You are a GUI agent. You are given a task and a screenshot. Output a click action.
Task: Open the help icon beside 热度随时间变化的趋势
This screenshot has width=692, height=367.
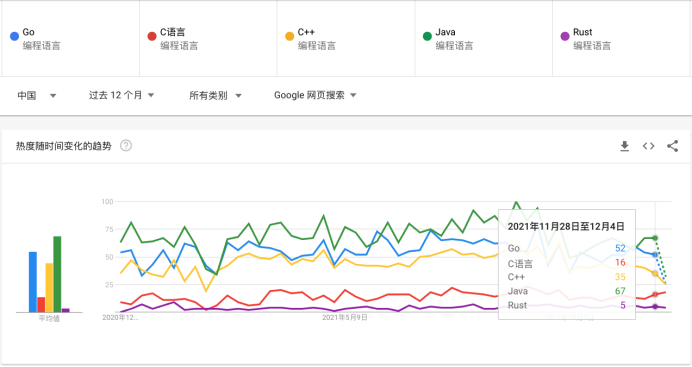[x=126, y=146]
